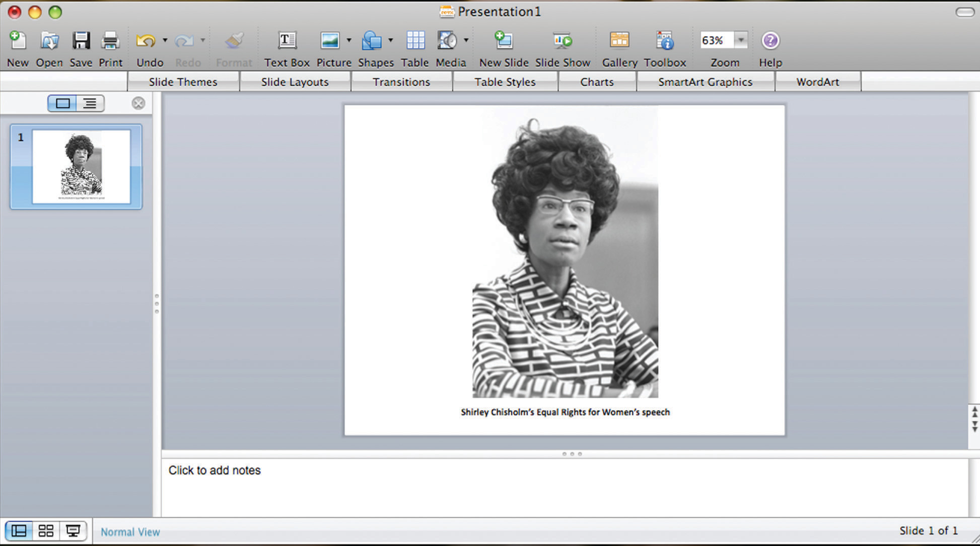Viewport: 980px width, 546px height.
Task: Switch to Slide Sorter view
Action: click(46, 531)
